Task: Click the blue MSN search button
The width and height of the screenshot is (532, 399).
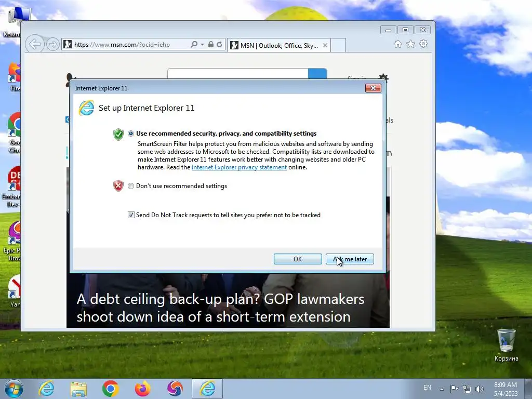Action: click(317, 74)
